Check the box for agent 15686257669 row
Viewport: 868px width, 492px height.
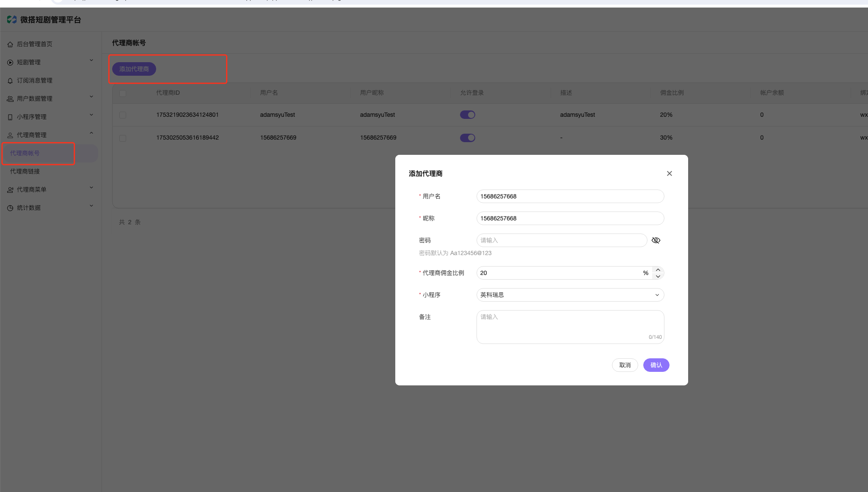123,138
